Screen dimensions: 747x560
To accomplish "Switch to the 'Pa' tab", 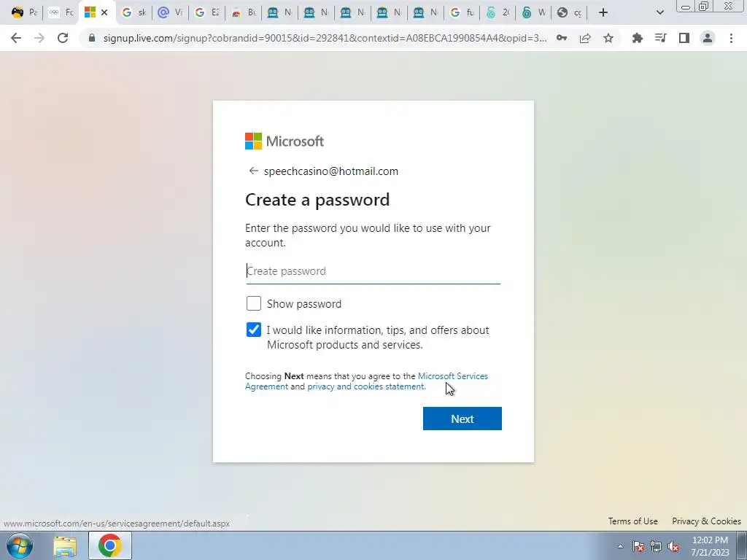I will coord(23,12).
